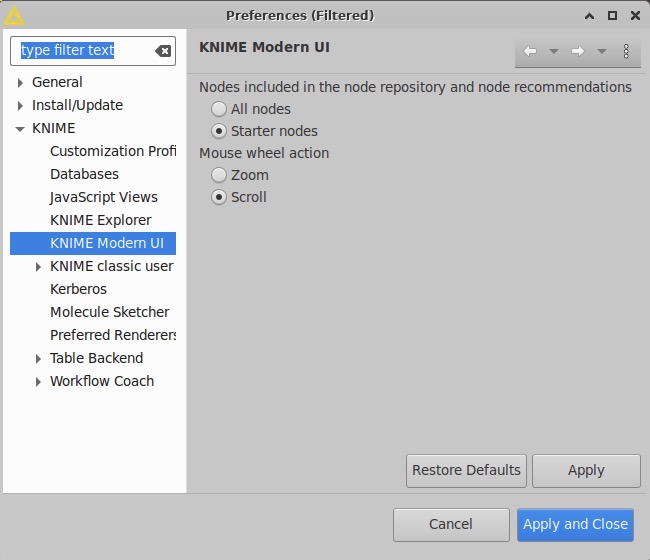Collapse the KNIME tree category
Viewport: 650px width, 560px height.
coord(20,129)
